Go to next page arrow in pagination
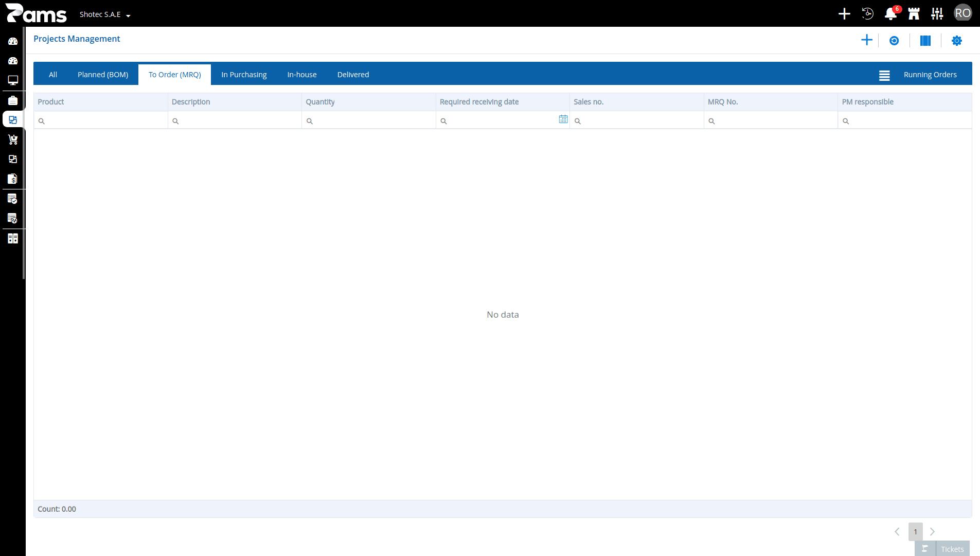Viewport: 980px width, 556px height. pos(932,532)
